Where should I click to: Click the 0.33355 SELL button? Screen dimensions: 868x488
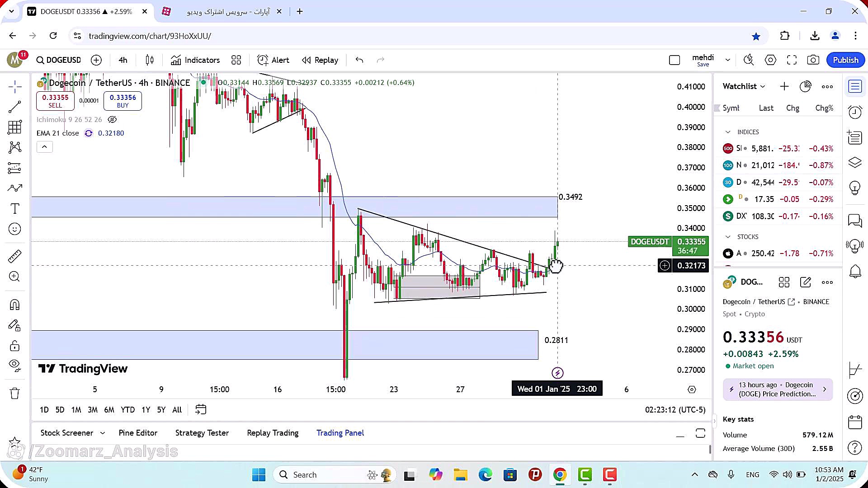(55, 101)
